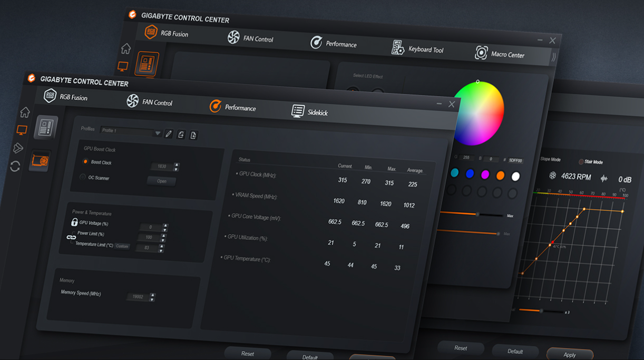Click the home icon in front window sidebar
The image size is (644, 360).
click(x=25, y=112)
